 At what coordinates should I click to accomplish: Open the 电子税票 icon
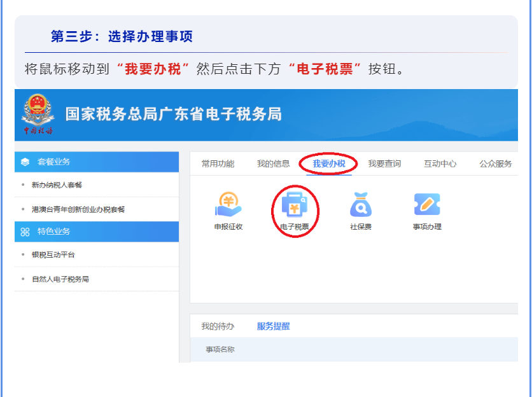pyautogui.click(x=294, y=205)
